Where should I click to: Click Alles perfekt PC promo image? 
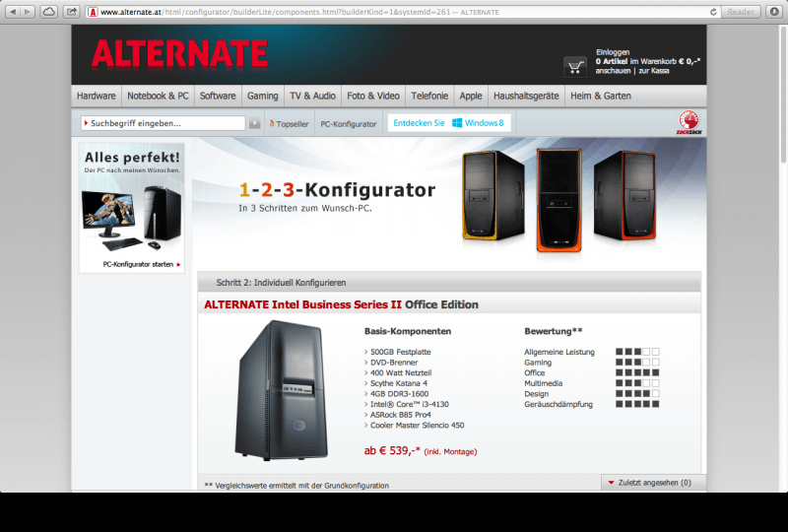(x=132, y=208)
